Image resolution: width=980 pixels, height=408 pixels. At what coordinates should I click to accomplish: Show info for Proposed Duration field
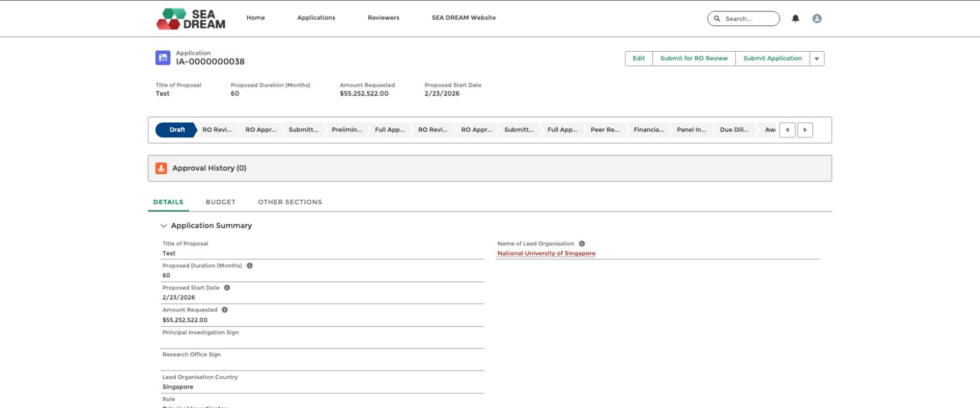point(249,266)
